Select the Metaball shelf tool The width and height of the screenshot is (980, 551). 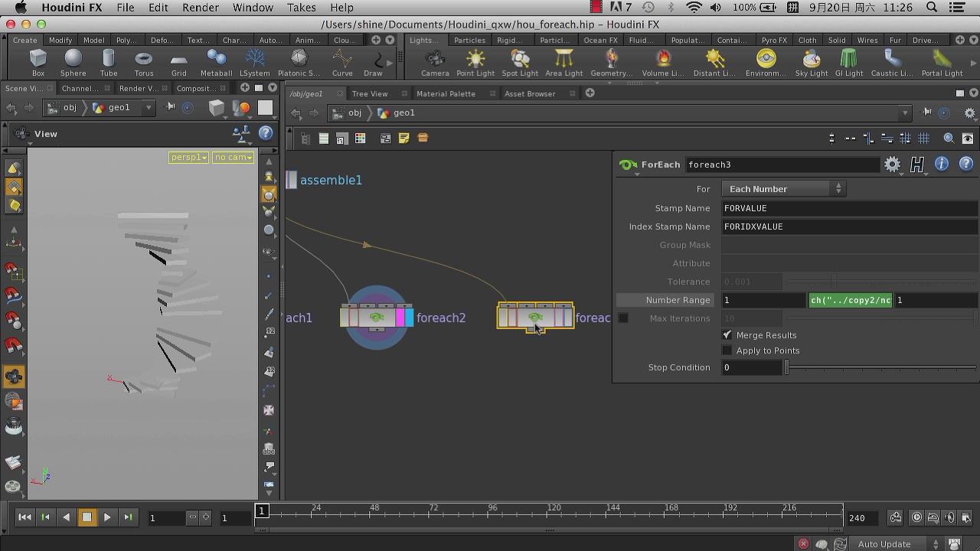point(216,63)
